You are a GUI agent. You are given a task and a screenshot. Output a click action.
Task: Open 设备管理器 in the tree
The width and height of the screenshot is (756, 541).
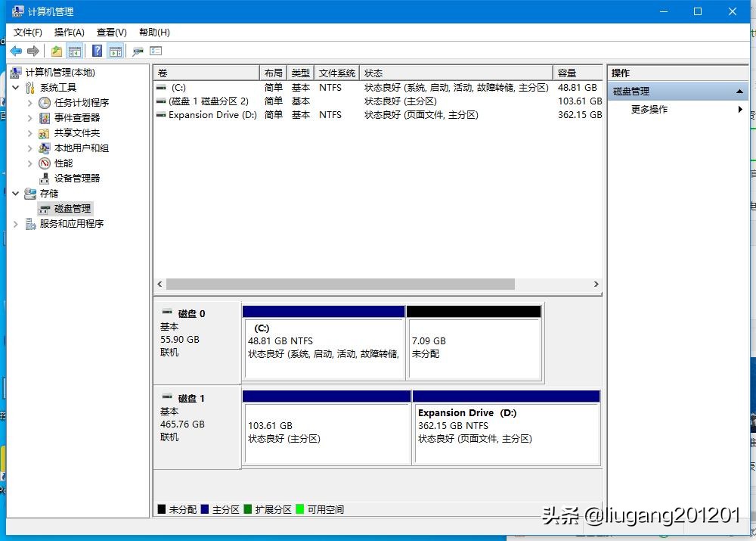coord(76,179)
